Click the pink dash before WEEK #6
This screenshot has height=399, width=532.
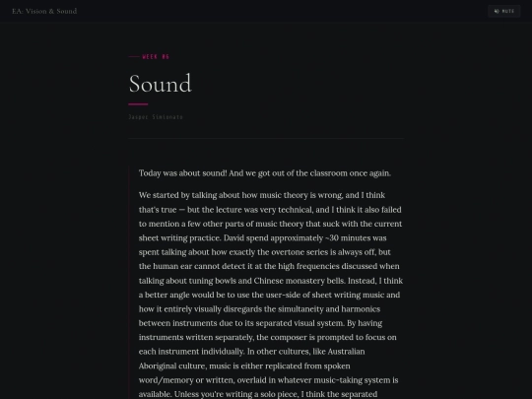pos(134,57)
